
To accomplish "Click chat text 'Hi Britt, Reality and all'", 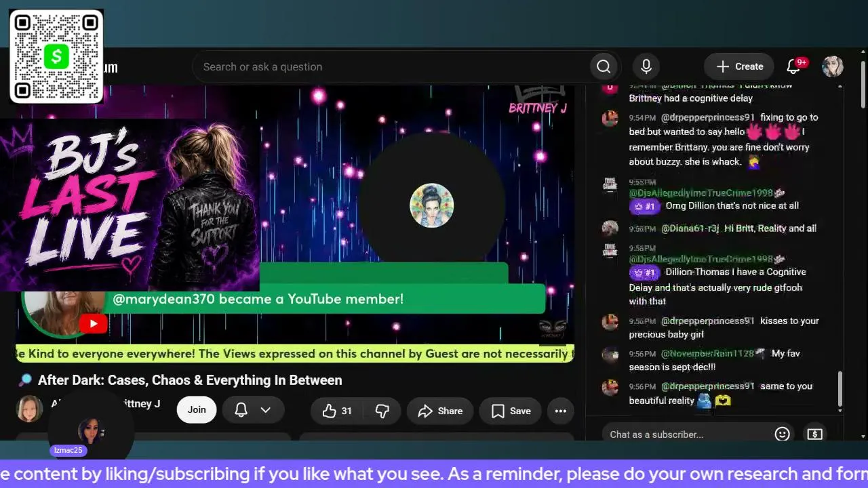I will coord(770,228).
